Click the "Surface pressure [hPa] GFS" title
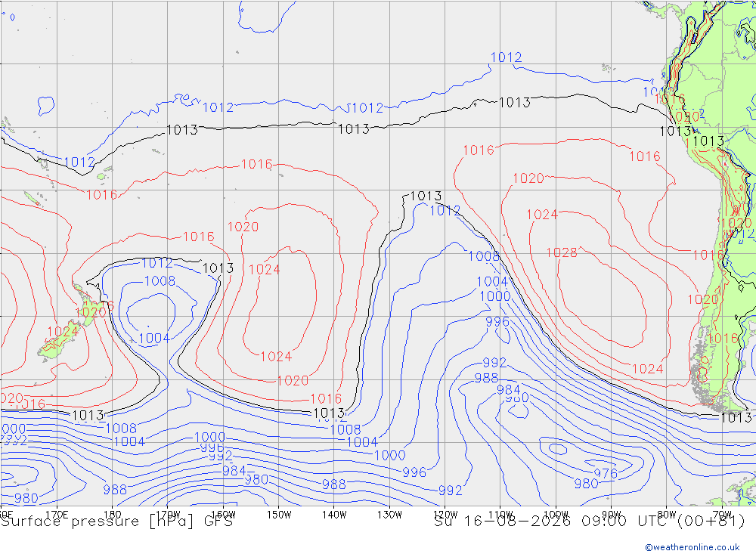This screenshot has width=756, height=554. (116, 522)
